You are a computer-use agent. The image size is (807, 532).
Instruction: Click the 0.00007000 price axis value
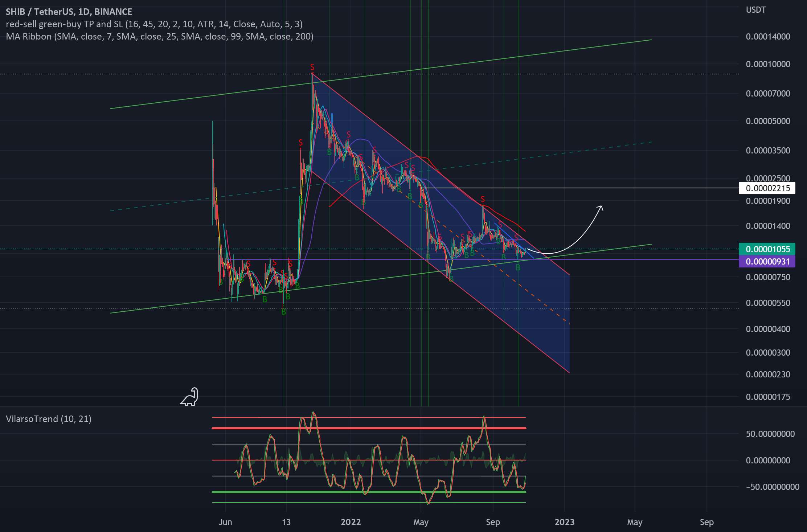coord(768,94)
